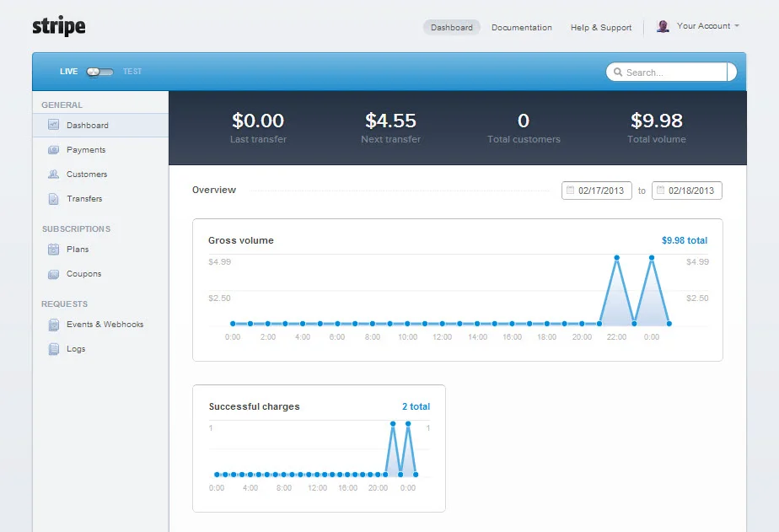Click 12:00 label on Gross volume axis
The image size is (779, 532).
tap(442, 336)
